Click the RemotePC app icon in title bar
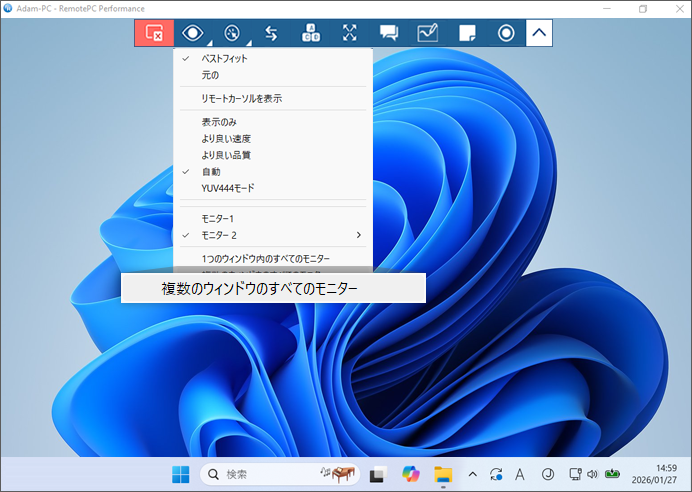 pyautogui.click(x=8, y=8)
